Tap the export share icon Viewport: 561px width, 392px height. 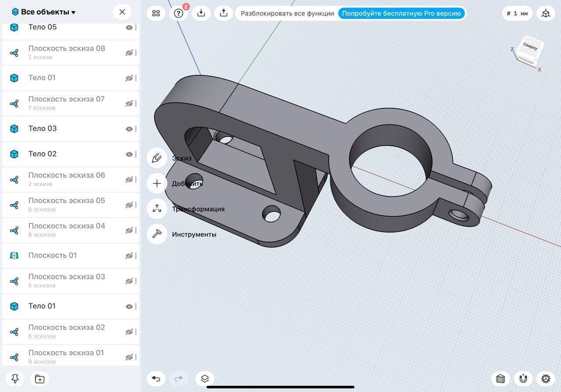224,13
